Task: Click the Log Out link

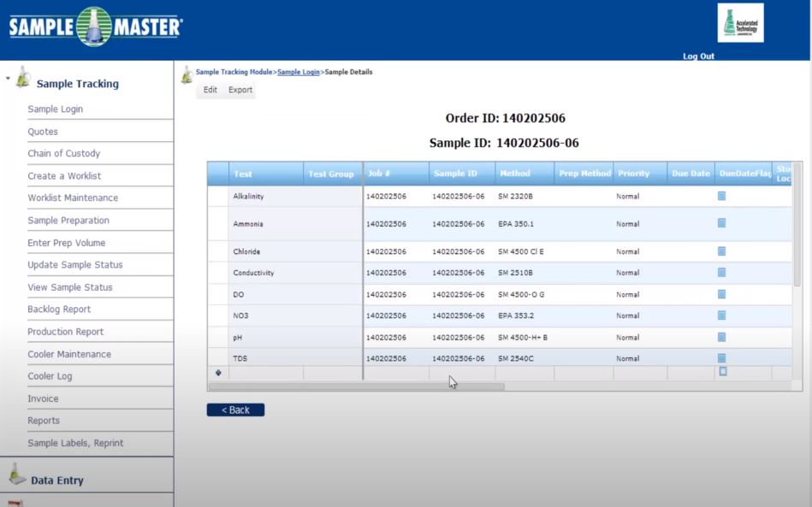Action: [x=698, y=56]
